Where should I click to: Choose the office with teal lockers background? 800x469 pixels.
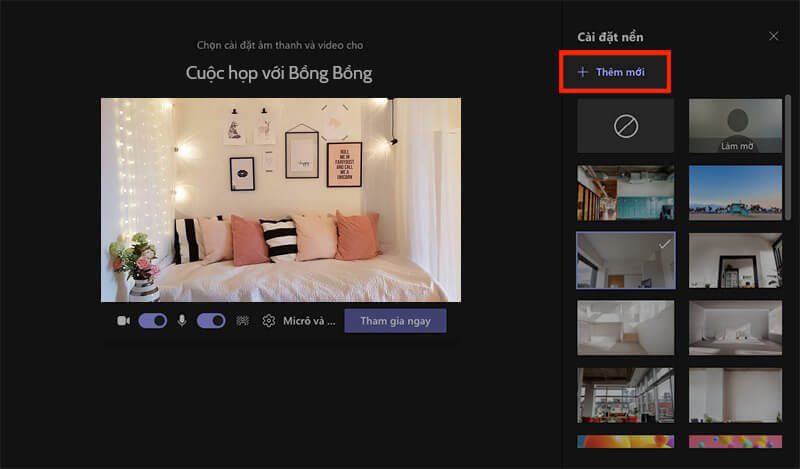point(626,193)
